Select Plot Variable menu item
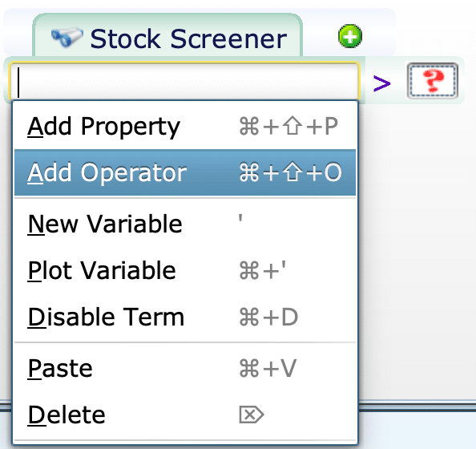Screen dimensions: 476x449 pos(185,270)
